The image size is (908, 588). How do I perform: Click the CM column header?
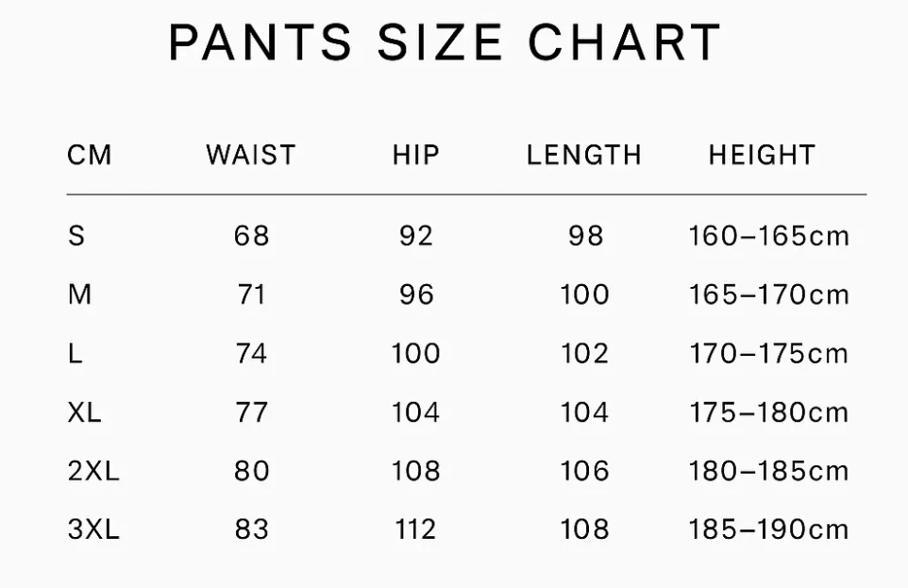[90, 155]
